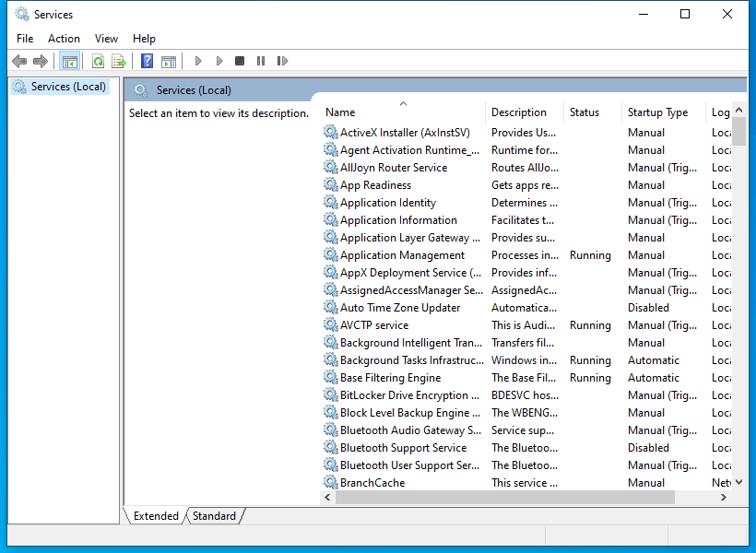This screenshot has width=756, height=553.
Task: Sort by the Startup Type column header
Action: [664, 112]
